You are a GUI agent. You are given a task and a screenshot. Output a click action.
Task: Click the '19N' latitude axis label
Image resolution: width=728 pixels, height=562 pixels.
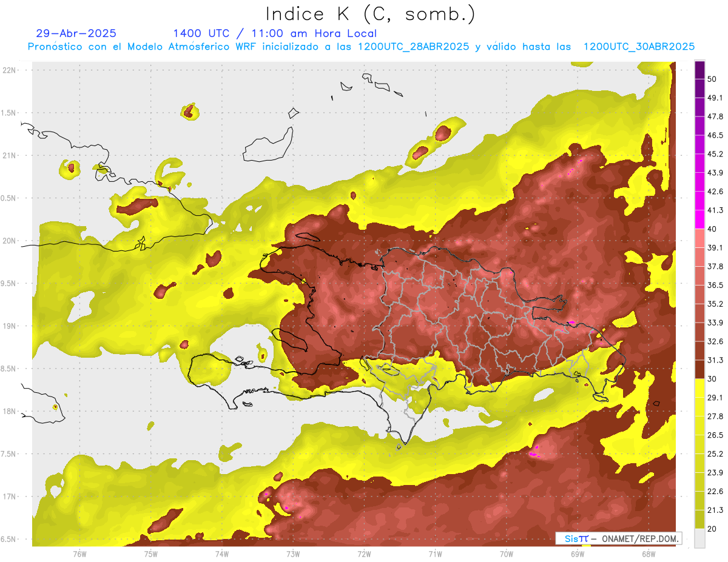point(9,326)
